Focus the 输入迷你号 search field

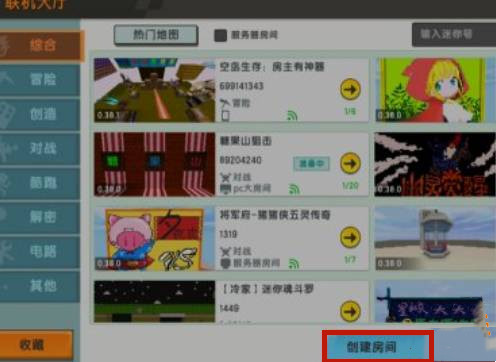pyautogui.click(x=454, y=34)
